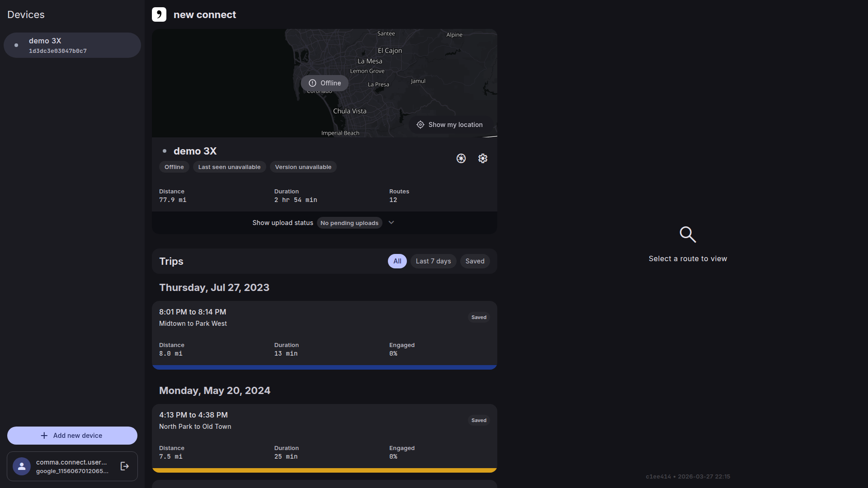Show only Saved trips
The image size is (868, 488).
475,261
